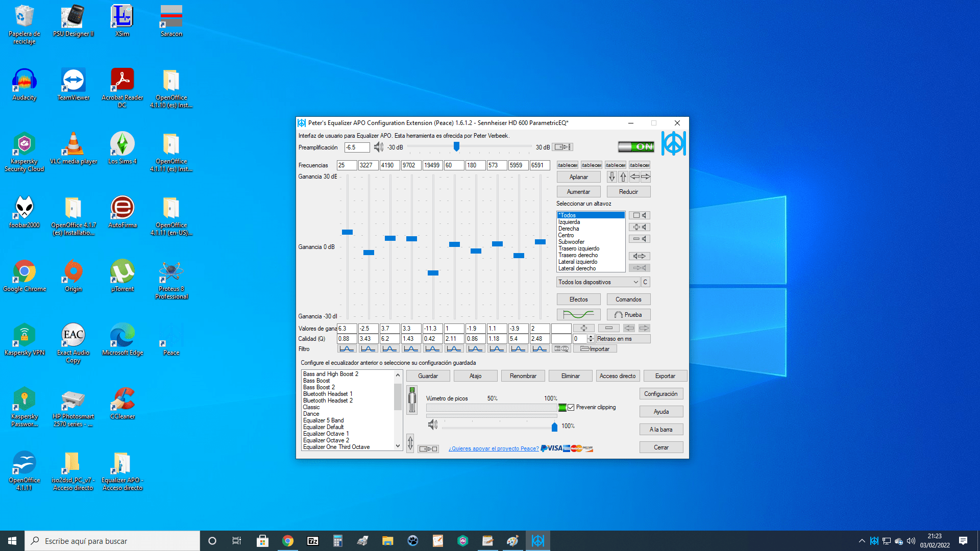The image size is (980, 551).
Task: Open Configuración settings
Action: (661, 394)
